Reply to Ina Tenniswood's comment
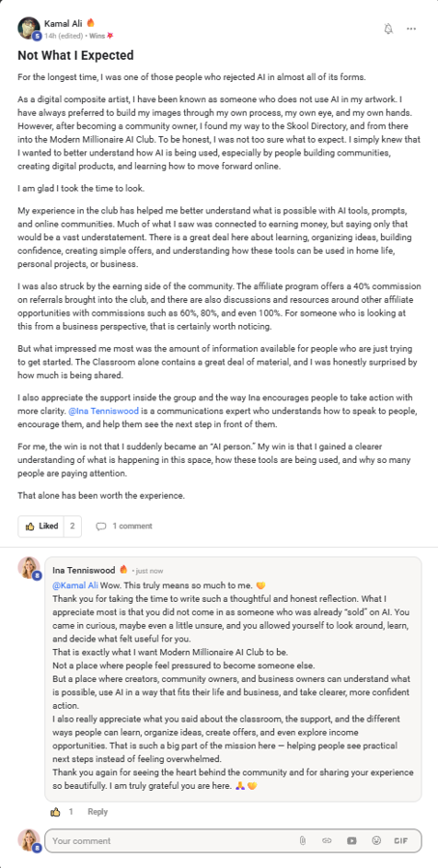 [x=97, y=812]
